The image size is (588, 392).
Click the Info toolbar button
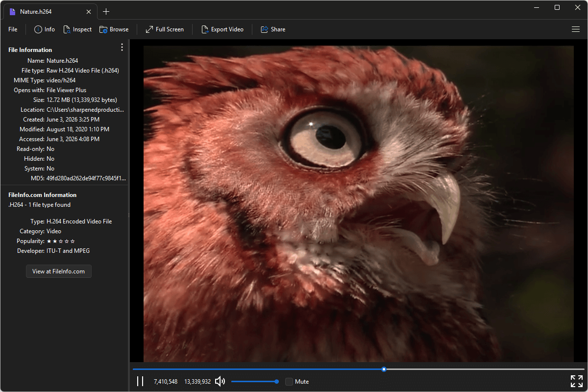click(45, 29)
